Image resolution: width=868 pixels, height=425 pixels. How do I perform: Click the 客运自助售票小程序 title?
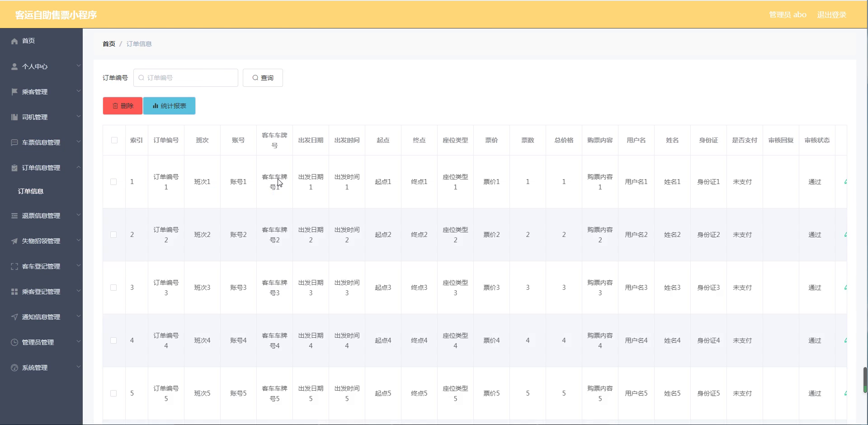click(x=56, y=15)
